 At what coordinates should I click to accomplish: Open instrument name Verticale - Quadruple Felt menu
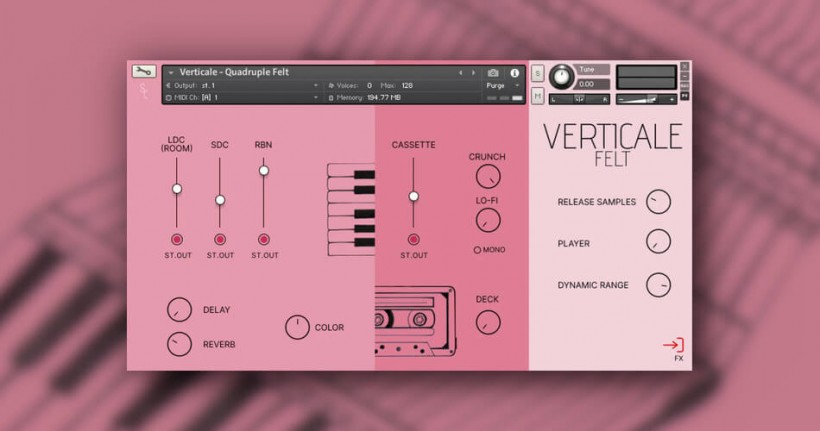pos(235,72)
